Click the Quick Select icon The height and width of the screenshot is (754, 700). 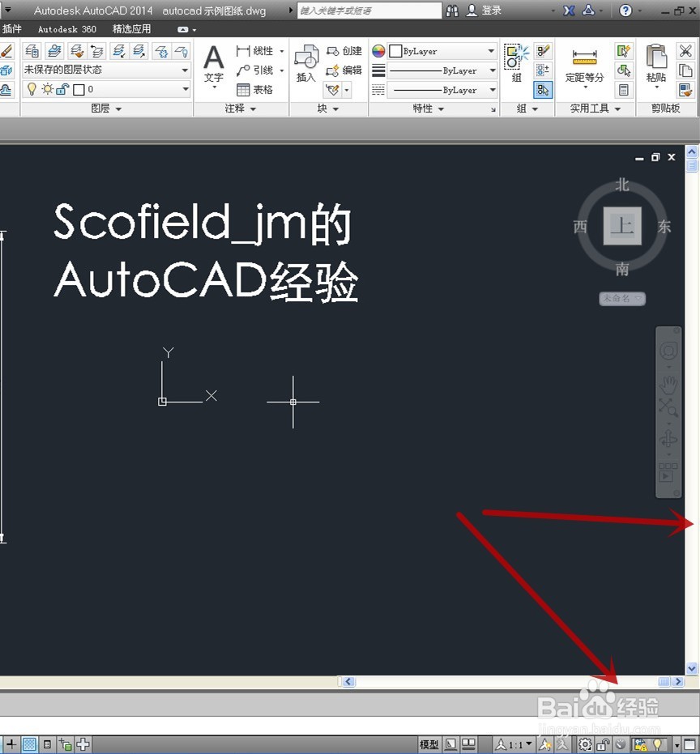[624, 50]
